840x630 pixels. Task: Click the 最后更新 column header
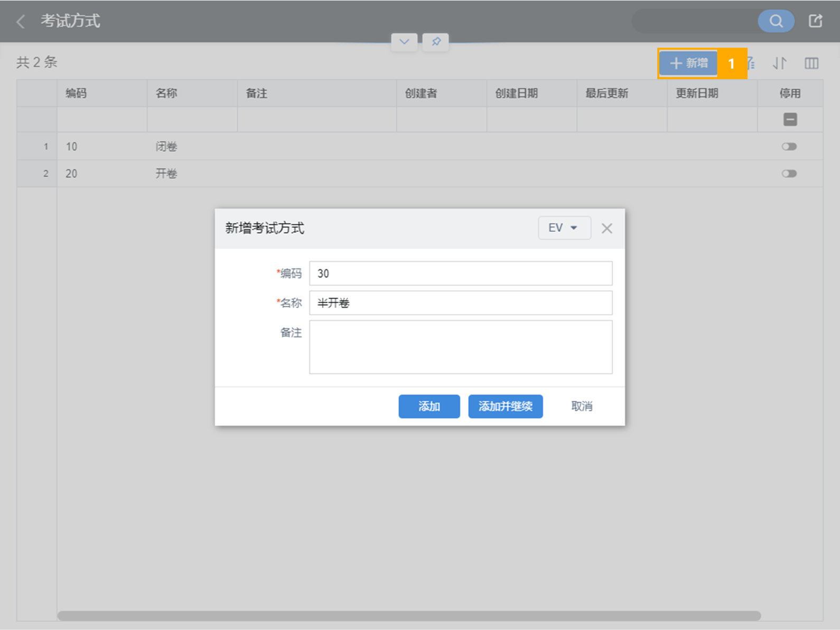tap(622, 93)
